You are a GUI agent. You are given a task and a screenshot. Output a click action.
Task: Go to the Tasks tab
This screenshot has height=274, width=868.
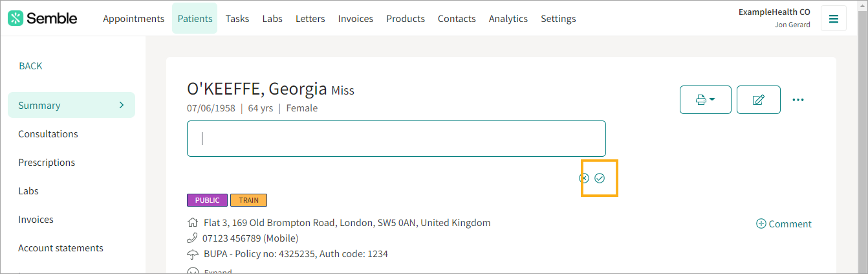237,18
